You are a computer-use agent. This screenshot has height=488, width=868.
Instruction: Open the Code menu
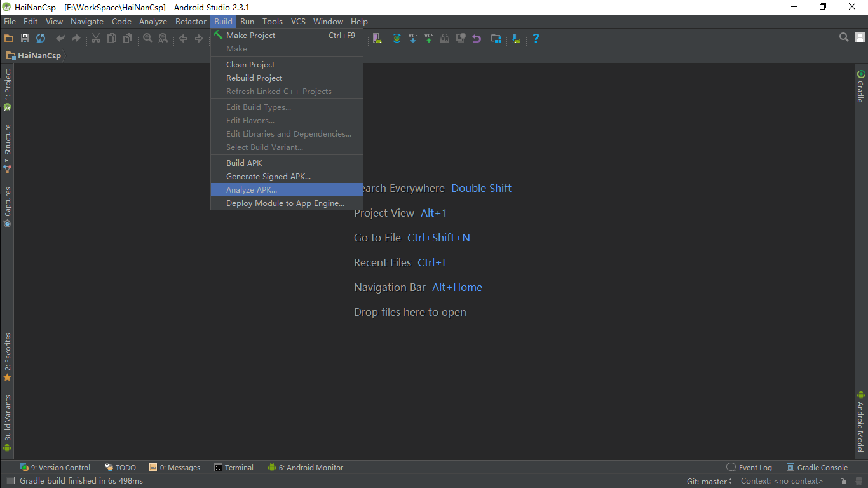pos(121,22)
